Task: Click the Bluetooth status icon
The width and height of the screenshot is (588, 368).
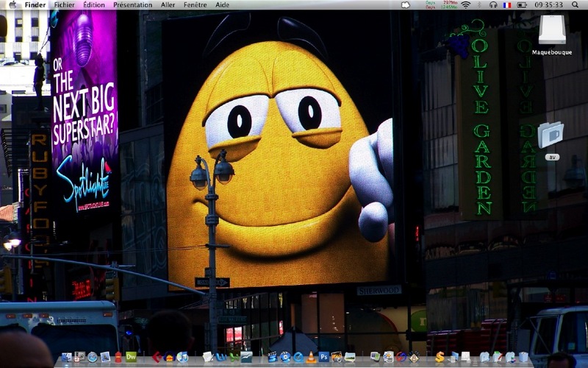Action: [x=479, y=5]
